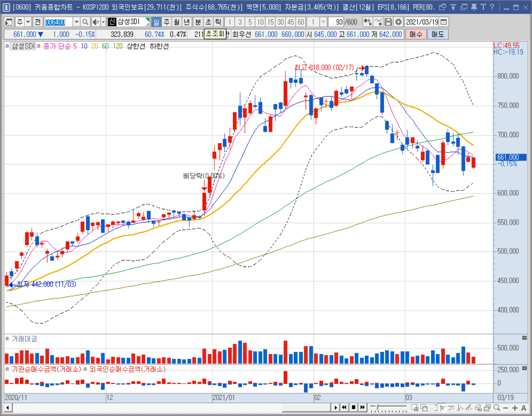Click the 전 button in the toolbar
The image size is (532, 416).
[x=38, y=22]
